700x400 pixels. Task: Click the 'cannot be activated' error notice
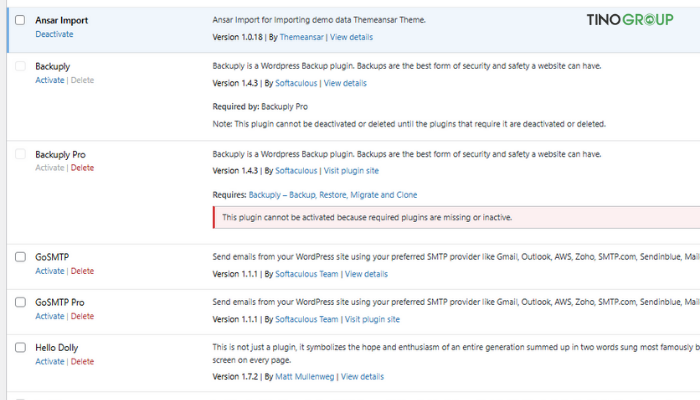[x=456, y=217]
